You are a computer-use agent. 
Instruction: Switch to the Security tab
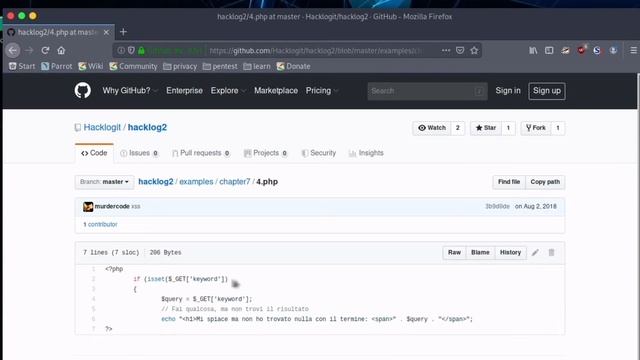[318, 153]
